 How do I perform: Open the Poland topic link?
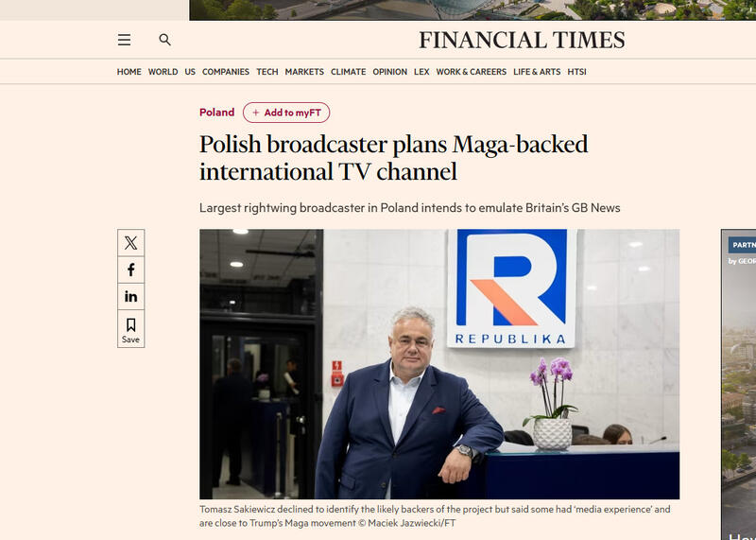[216, 113]
